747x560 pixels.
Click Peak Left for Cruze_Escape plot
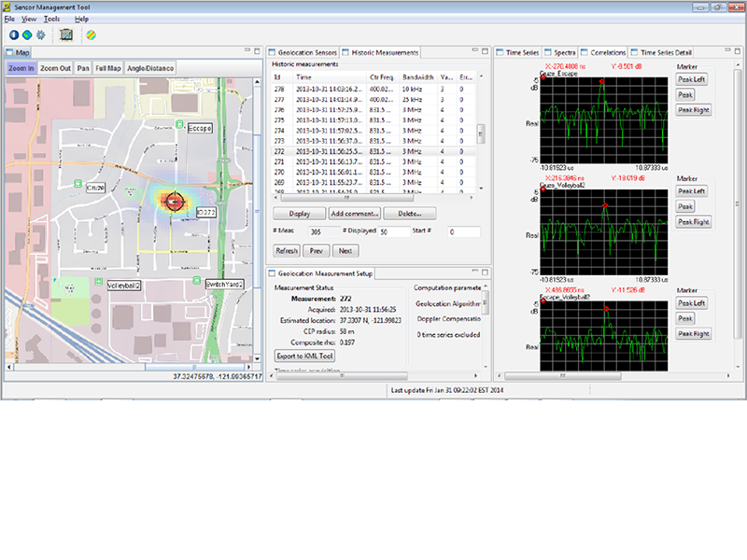tap(691, 79)
